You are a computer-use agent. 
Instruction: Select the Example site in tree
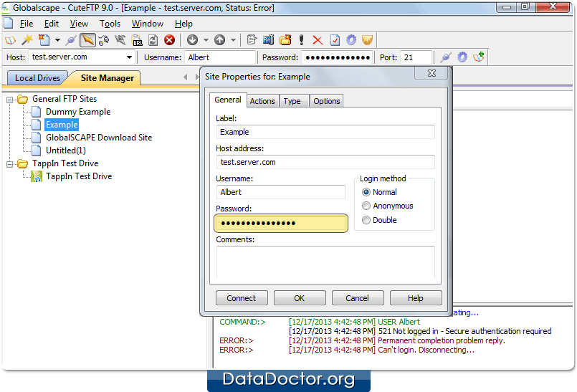62,125
